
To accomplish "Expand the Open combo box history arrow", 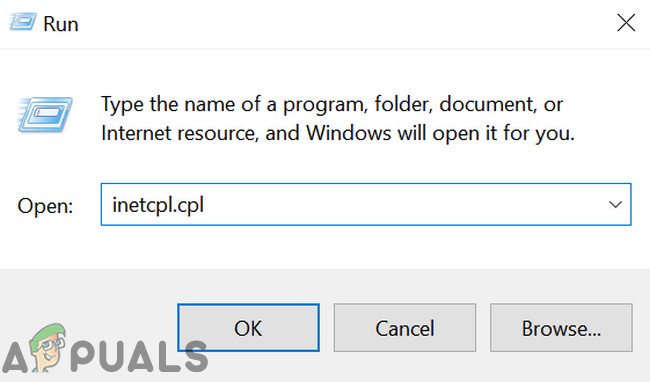I will (x=615, y=204).
